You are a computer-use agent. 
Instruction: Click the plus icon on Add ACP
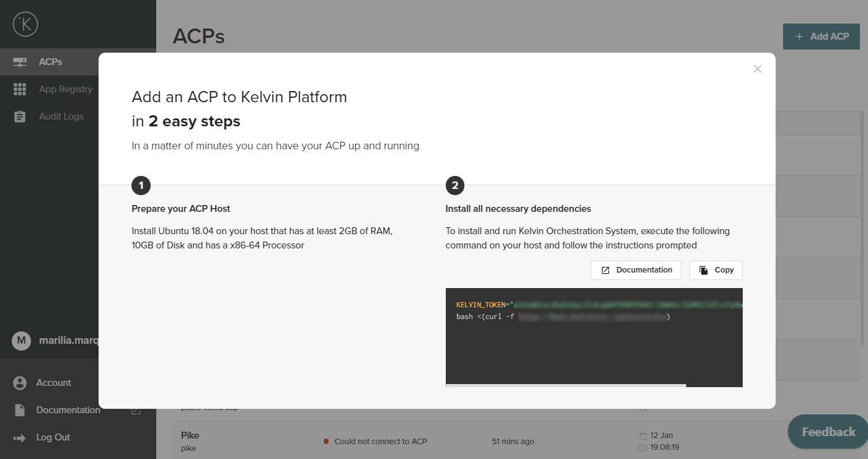coord(800,37)
